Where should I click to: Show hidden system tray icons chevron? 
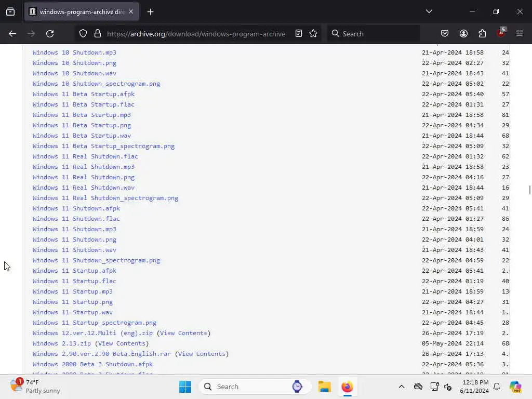tap(402, 387)
